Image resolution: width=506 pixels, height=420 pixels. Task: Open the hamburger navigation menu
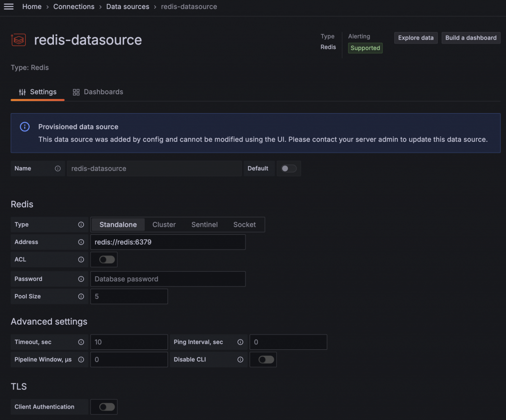point(9,6)
